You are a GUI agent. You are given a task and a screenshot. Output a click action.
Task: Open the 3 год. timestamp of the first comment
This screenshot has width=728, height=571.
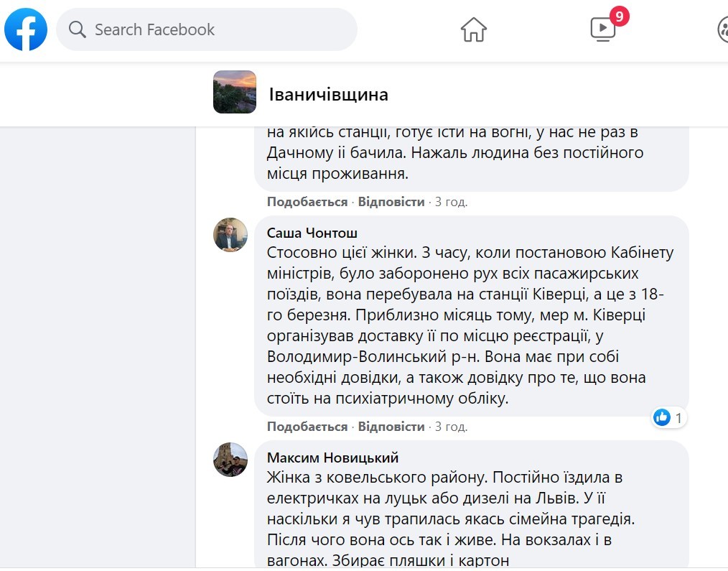[451, 202]
